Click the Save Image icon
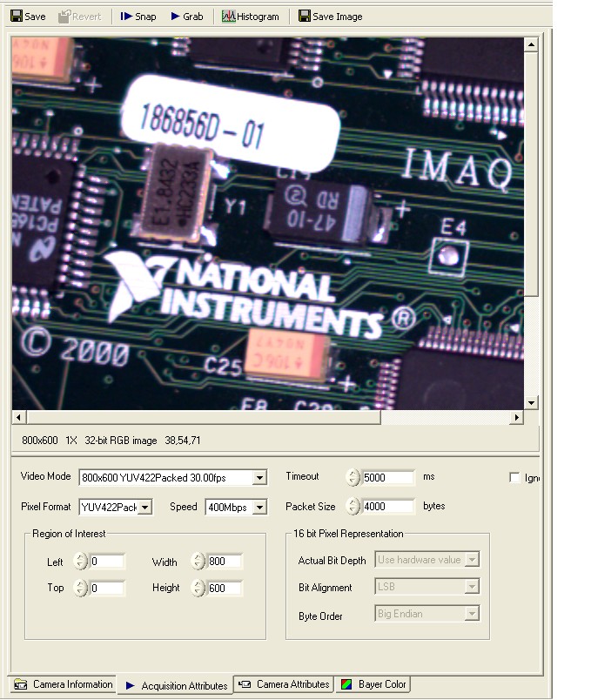 (304, 17)
